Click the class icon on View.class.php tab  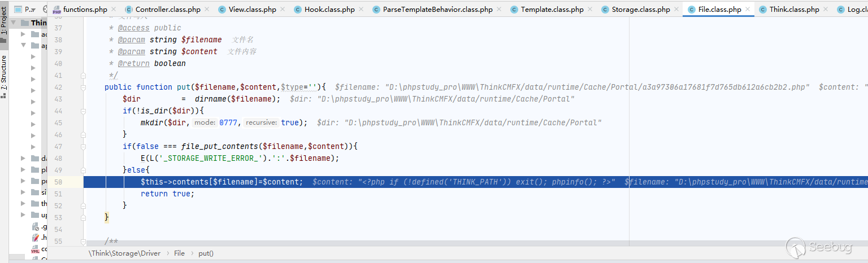click(222, 10)
